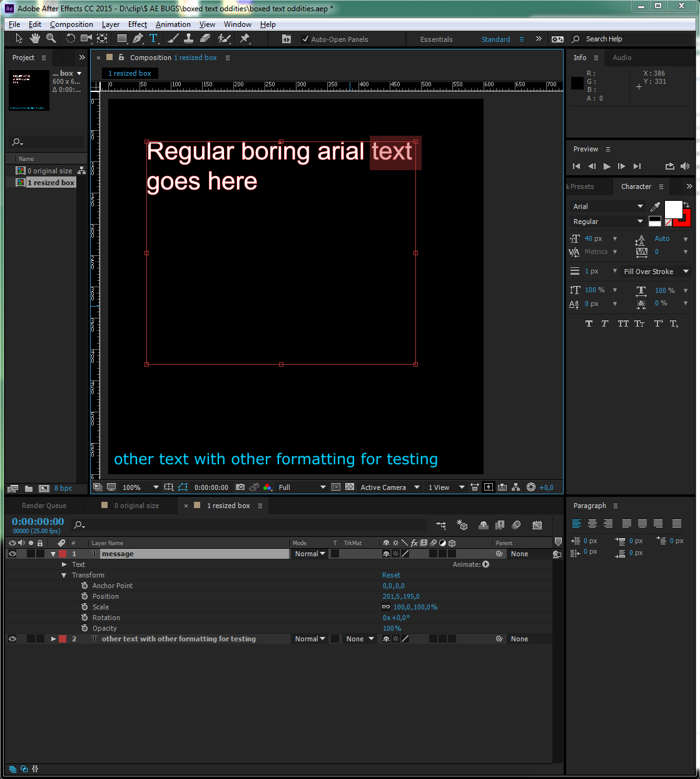Jump to first frame in Preview

(x=576, y=166)
